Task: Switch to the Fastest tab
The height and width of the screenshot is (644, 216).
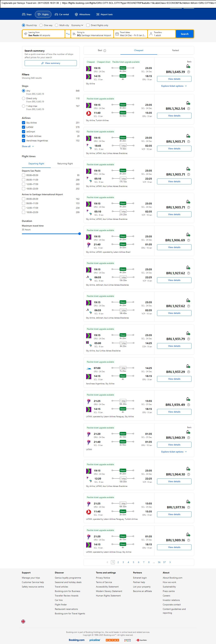Action: pyautogui.click(x=175, y=50)
